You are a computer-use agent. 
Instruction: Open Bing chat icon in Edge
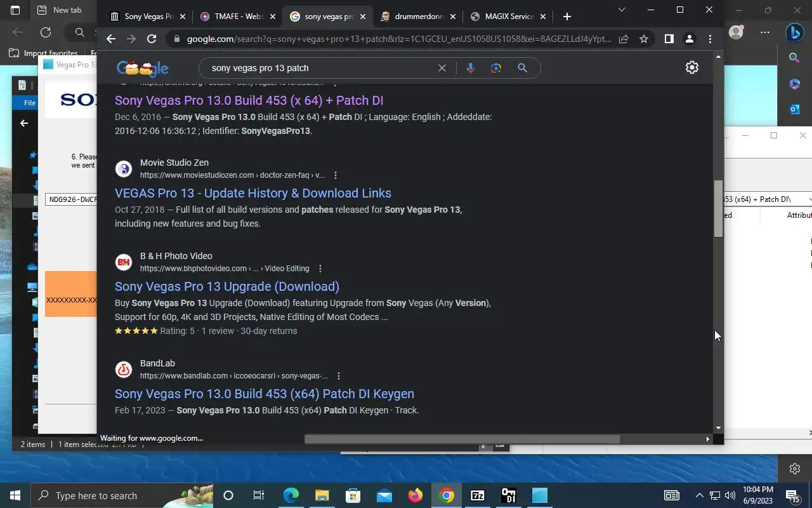(x=794, y=32)
